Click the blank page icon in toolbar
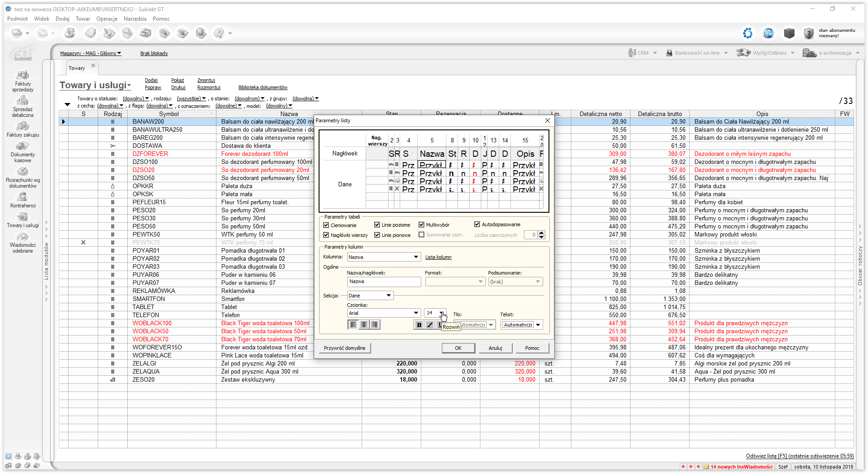Image resolution: width=868 pixels, height=473 pixels. (91, 33)
